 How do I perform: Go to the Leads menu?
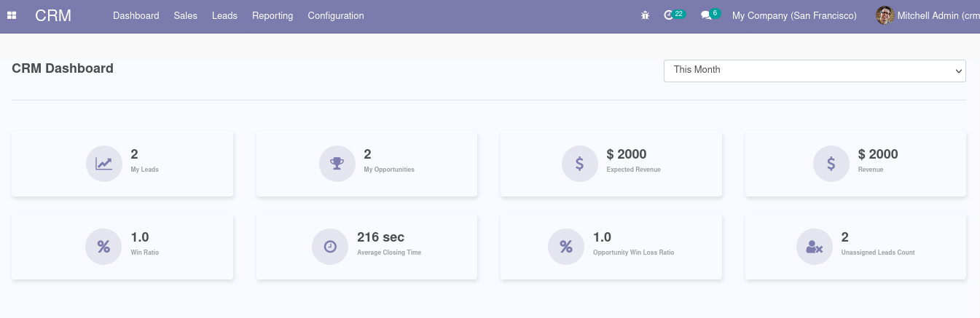224,15
